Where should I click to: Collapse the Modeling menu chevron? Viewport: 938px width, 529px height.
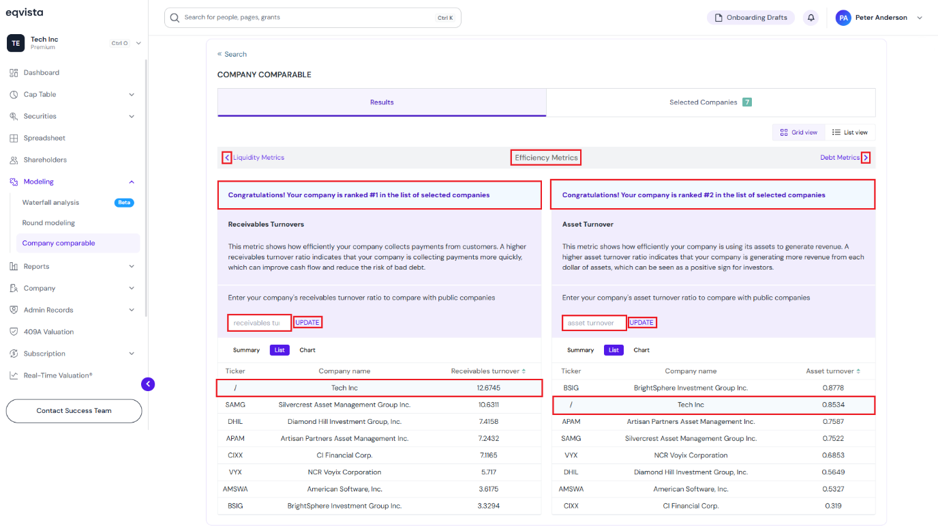coord(132,182)
